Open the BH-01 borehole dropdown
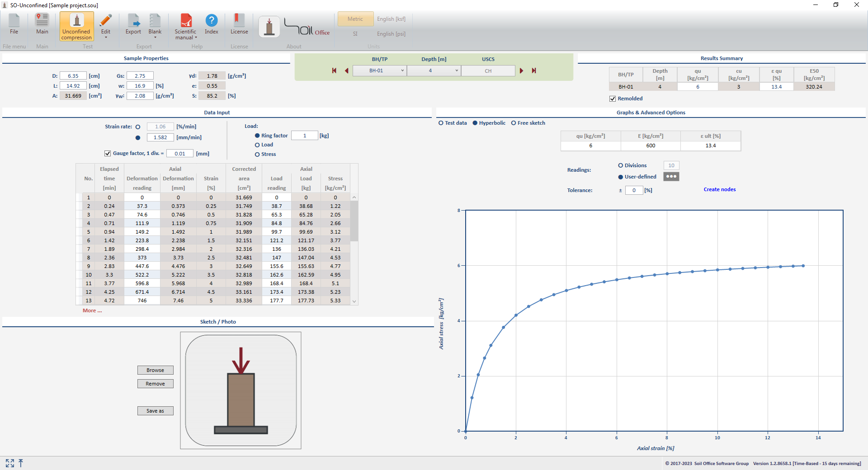 click(379, 71)
